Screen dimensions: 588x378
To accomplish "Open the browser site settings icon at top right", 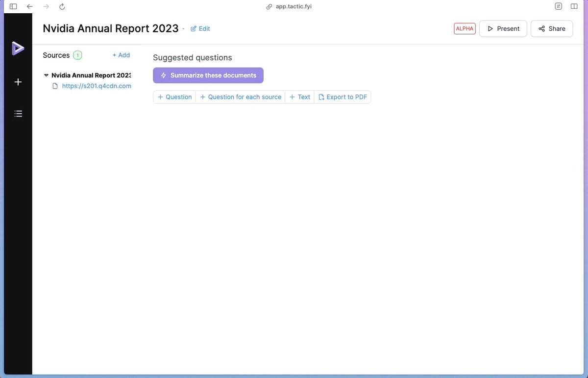I will click(x=559, y=6).
